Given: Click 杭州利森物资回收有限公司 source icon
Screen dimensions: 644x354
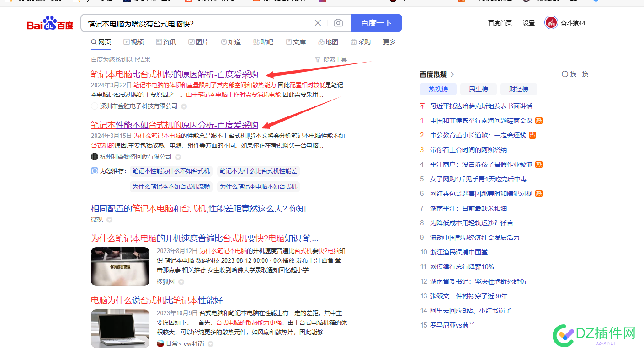Looking at the screenshot, I should pyautogui.click(x=95, y=157).
